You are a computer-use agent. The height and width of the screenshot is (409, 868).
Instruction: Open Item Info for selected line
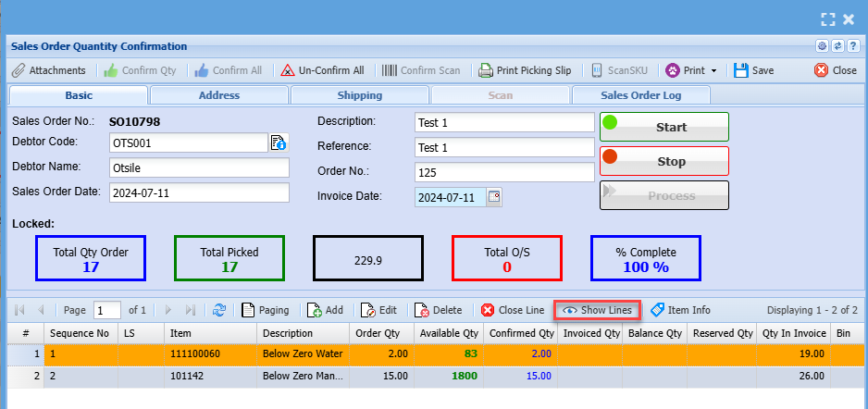point(680,310)
